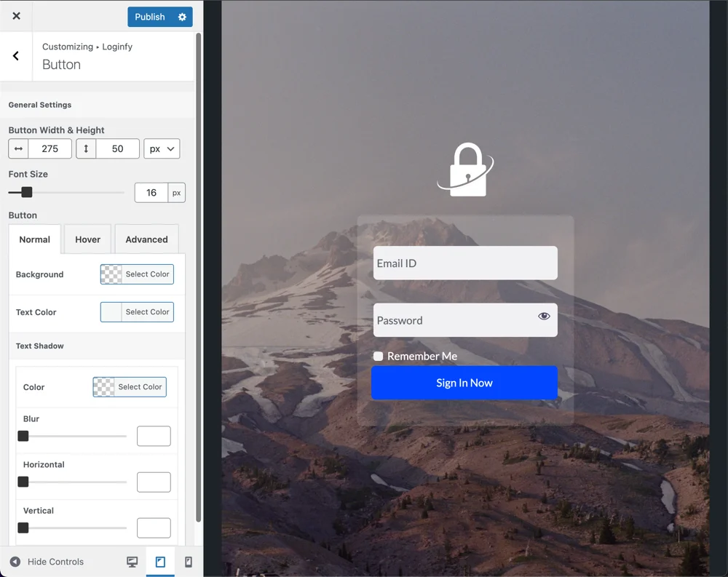Toggle password visibility eye icon
728x577 pixels.
pos(544,317)
